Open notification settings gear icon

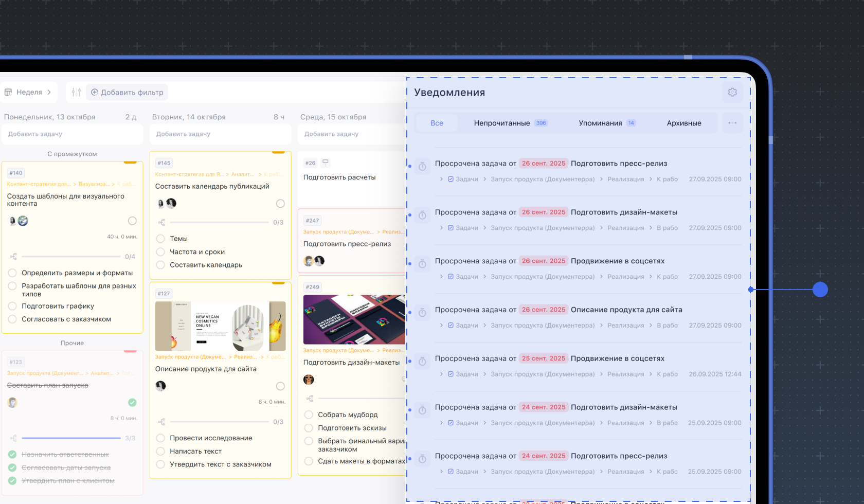tap(732, 92)
